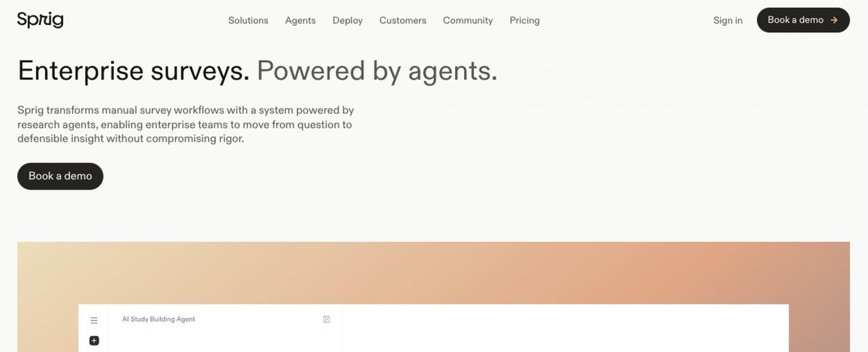
Task: Click the hero gradient product preview image
Action: coord(434,297)
